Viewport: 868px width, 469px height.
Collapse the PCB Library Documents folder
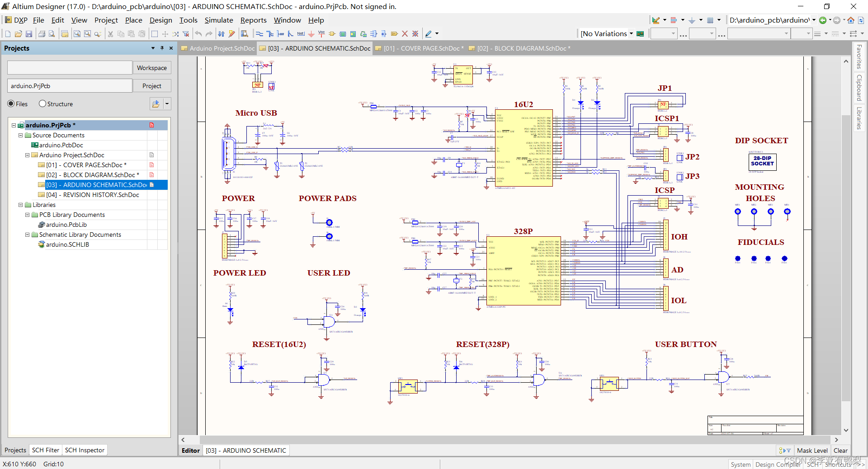click(27, 215)
